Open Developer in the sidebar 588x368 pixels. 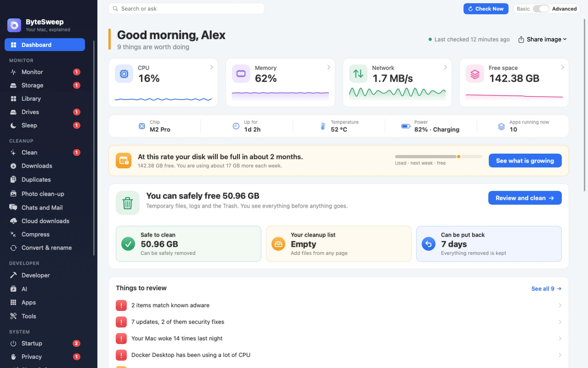(x=45, y=275)
